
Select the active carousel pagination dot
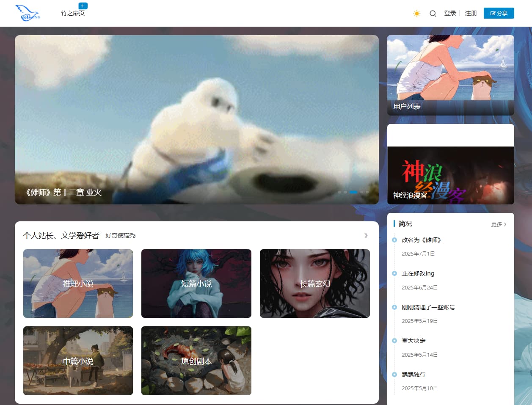(353, 192)
